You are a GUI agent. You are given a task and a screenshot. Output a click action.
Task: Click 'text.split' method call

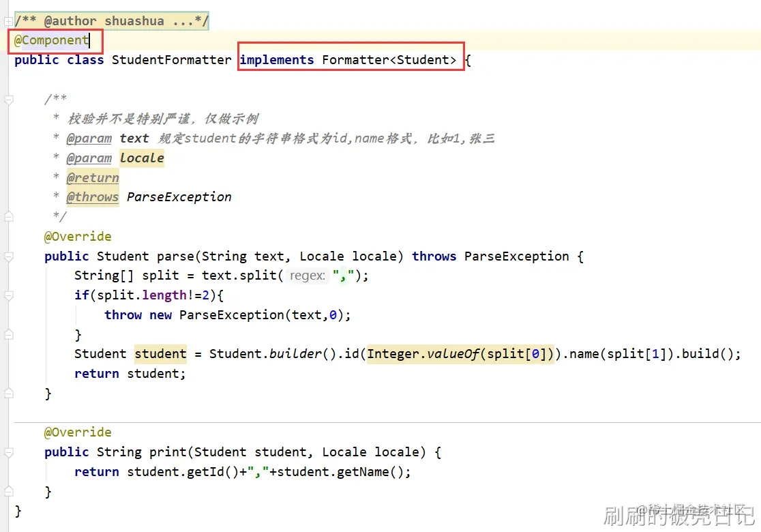click(239, 276)
